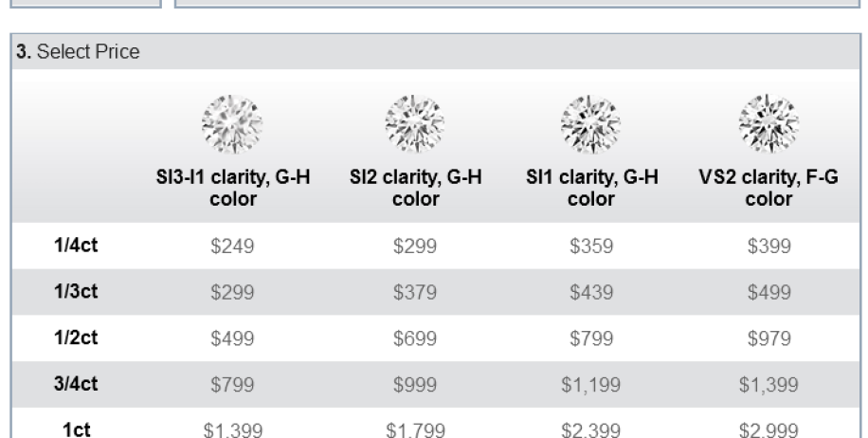
Task: Click the VS2 clarity, F-G color header
Action: click(769, 188)
